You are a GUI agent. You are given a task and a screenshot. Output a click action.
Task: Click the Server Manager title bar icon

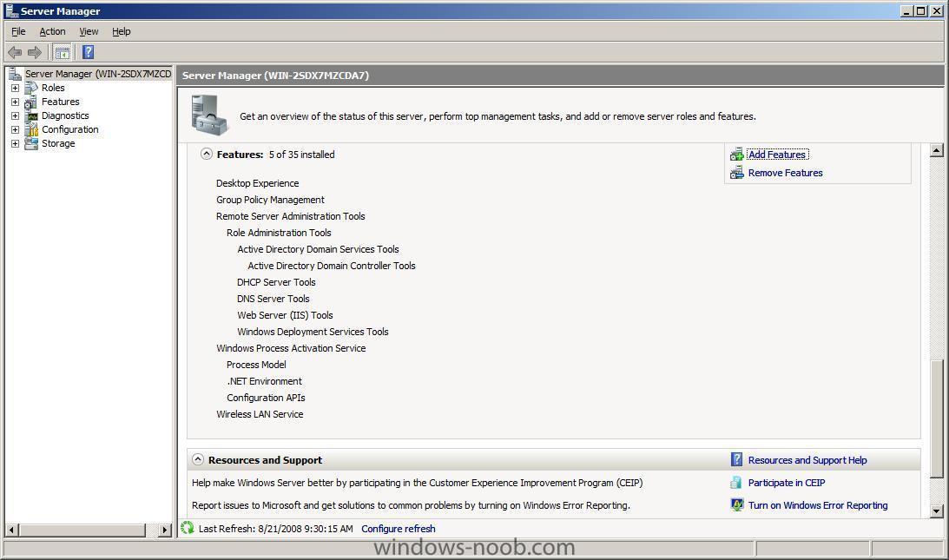(x=11, y=11)
